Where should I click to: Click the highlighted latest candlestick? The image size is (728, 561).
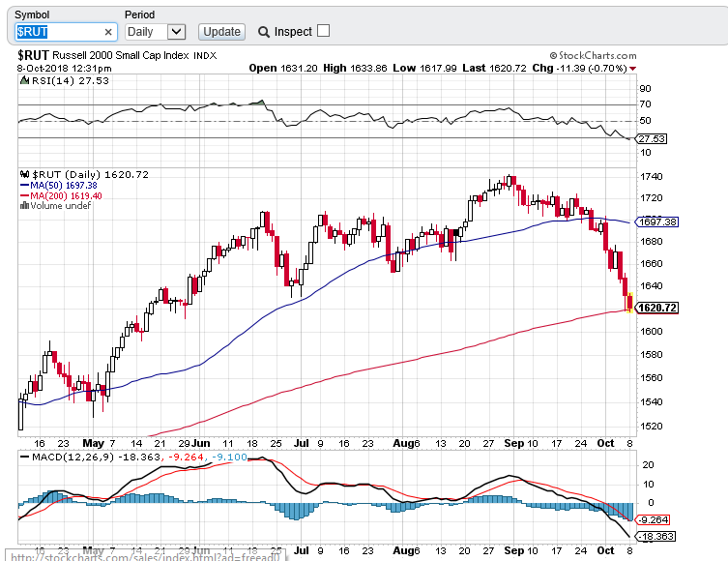pos(630,303)
